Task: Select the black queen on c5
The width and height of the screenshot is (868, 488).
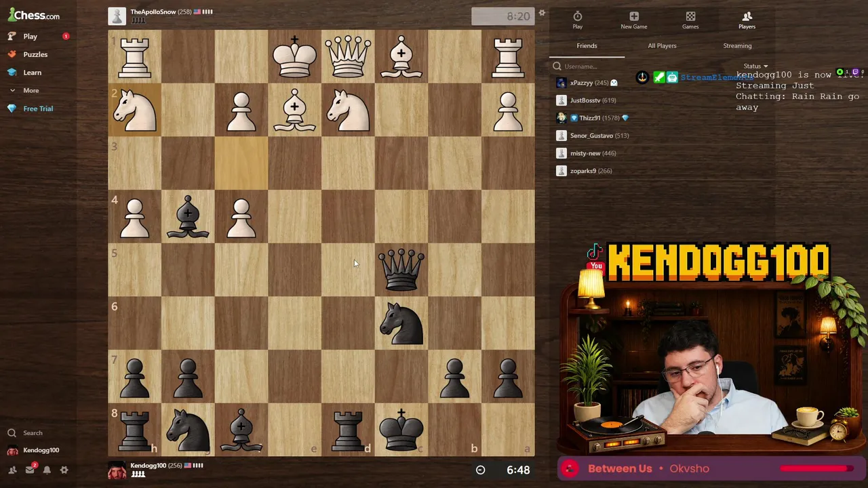Action: (401, 270)
